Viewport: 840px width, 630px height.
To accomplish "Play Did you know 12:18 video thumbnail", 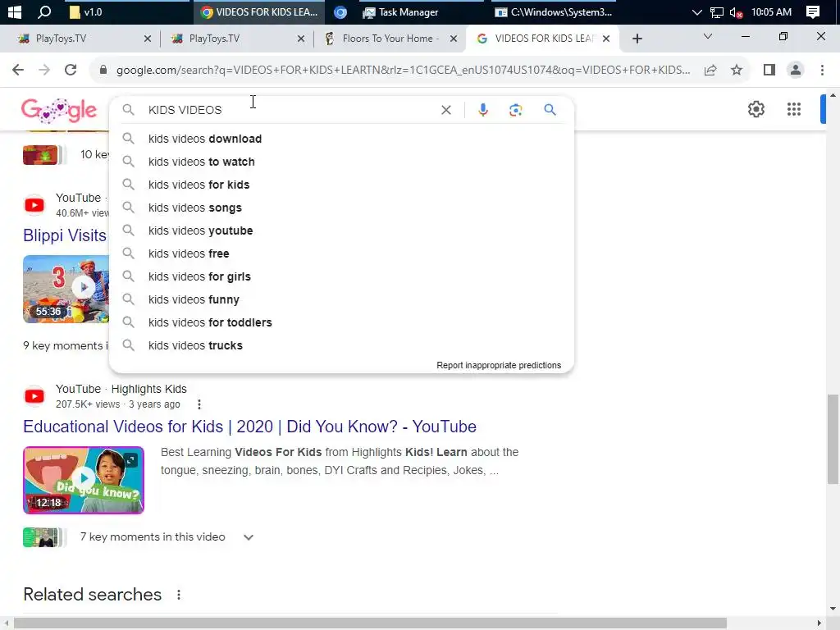I will click(84, 480).
